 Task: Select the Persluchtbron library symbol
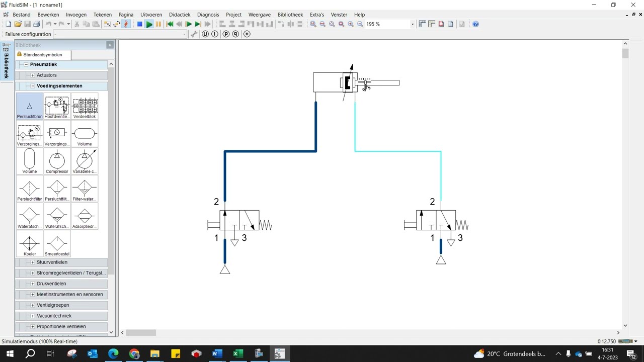pyautogui.click(x=30, y=107)
